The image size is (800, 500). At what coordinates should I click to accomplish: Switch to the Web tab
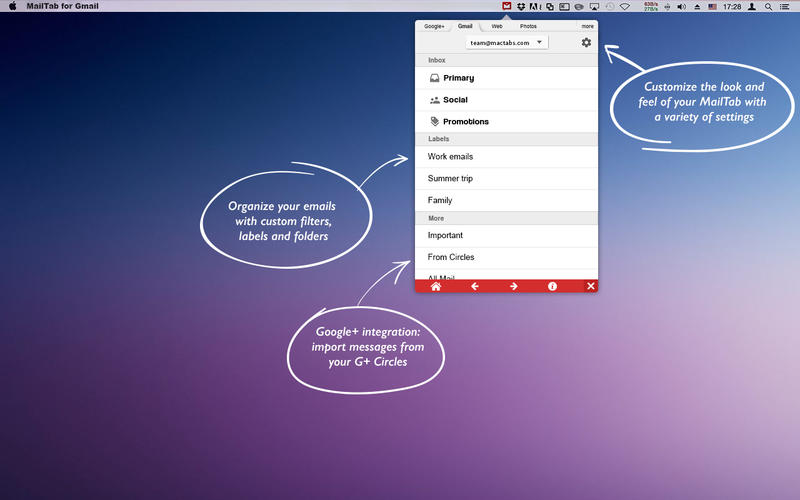pos(497,26)
